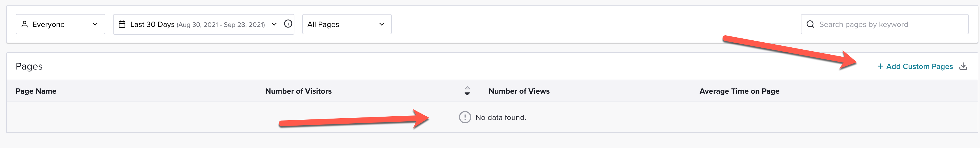Focus the Search pages by keyword field
Image resolution: width=980 pixels, height=148 pixels.
coord(885,24)
